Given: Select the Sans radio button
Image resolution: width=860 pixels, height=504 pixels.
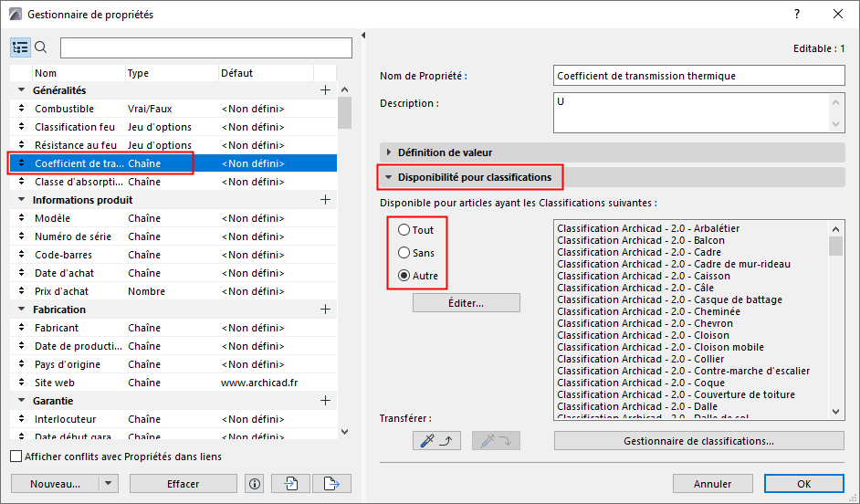Looking at the screenshot, I should point(404,253).
